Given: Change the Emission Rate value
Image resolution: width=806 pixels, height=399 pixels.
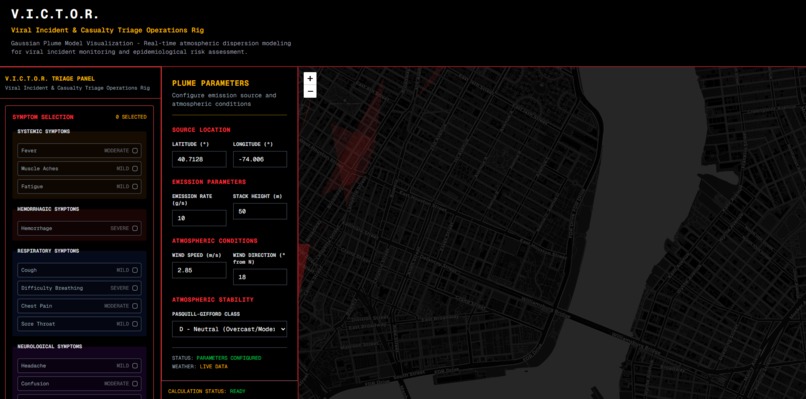Looking at the screenshot, I should [x=199, y=218].
